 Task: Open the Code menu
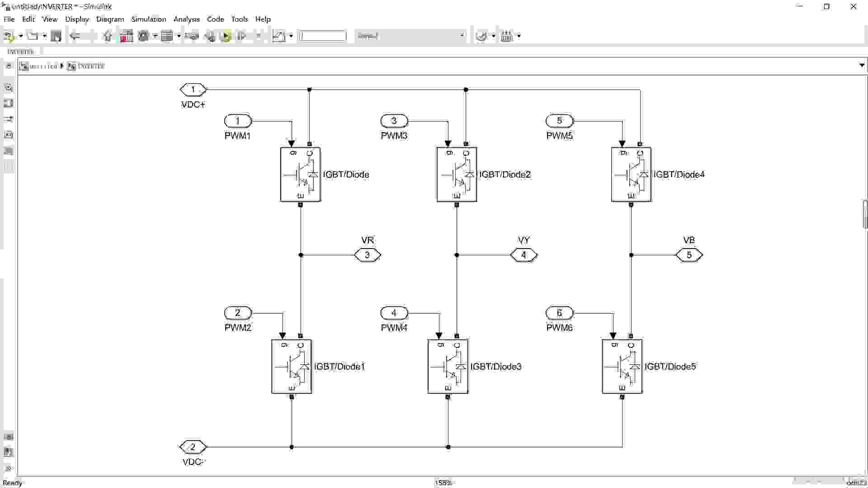(215, 19)
